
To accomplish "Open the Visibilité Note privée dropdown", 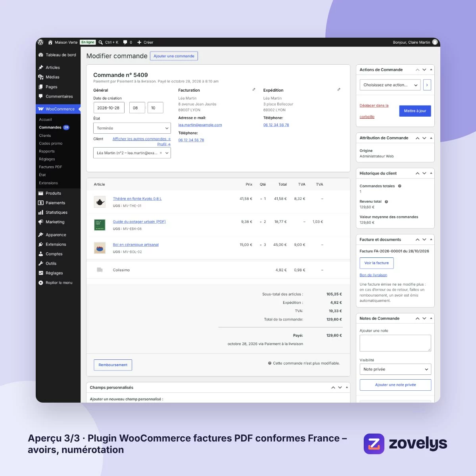I will coord(395,369).
